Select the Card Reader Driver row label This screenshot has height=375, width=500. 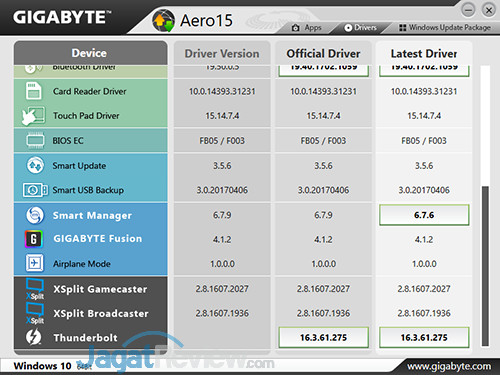pyautogui.click(x=89, y=91)
